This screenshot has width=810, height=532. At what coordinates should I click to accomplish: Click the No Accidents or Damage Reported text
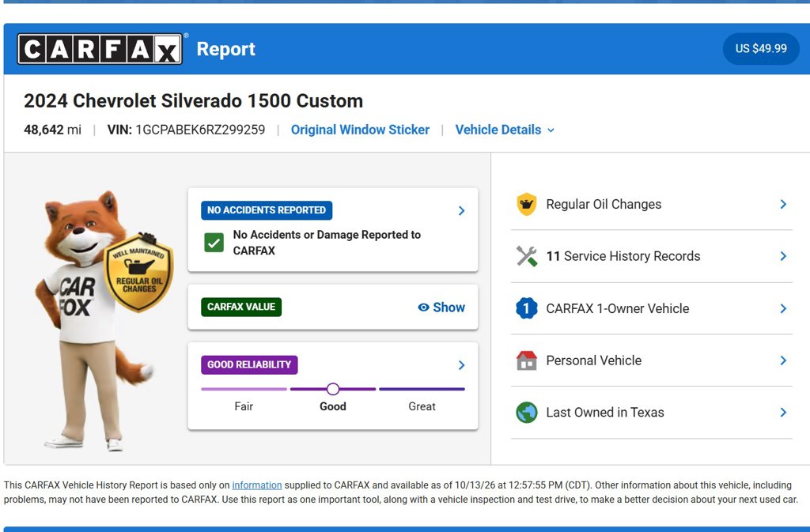327,243
